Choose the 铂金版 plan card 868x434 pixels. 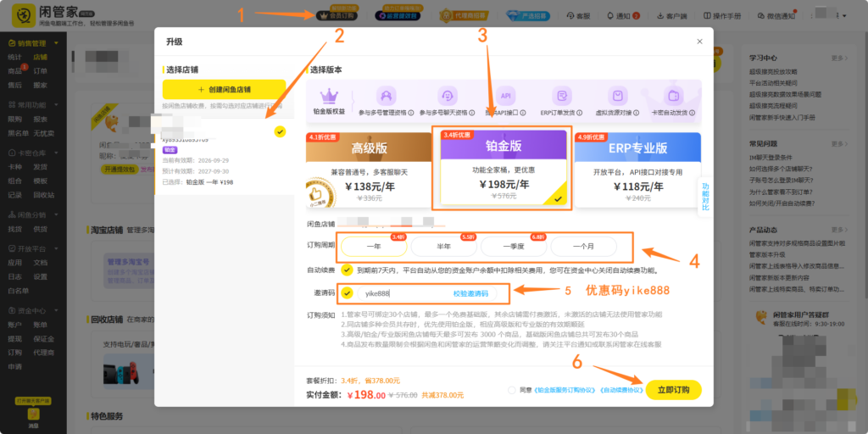click(504, 168)
